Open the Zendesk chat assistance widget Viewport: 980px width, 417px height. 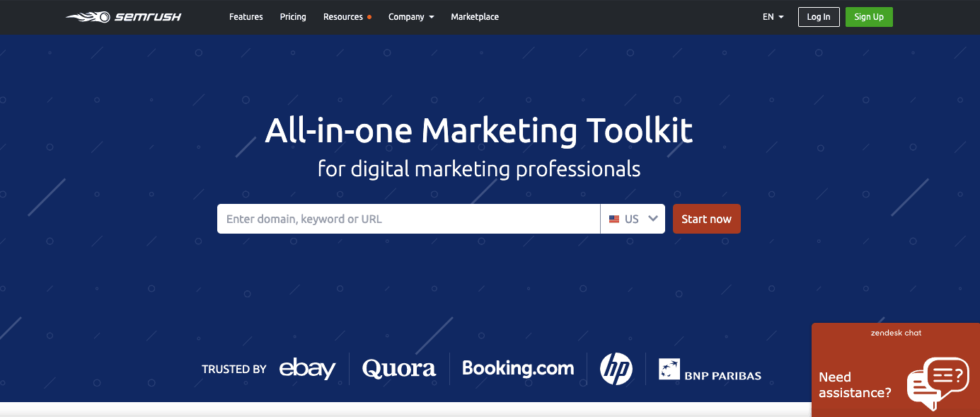tap(895, 370)
